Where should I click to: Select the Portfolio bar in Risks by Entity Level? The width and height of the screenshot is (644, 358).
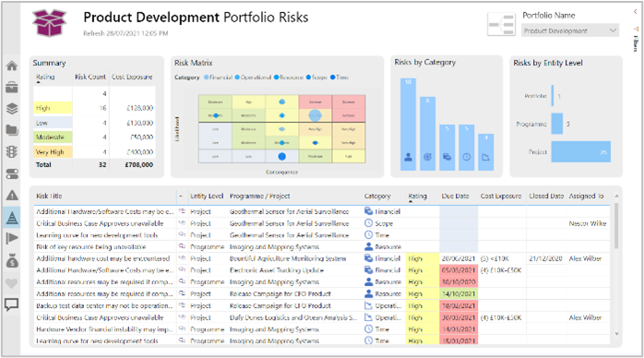(x=553, y=96)
